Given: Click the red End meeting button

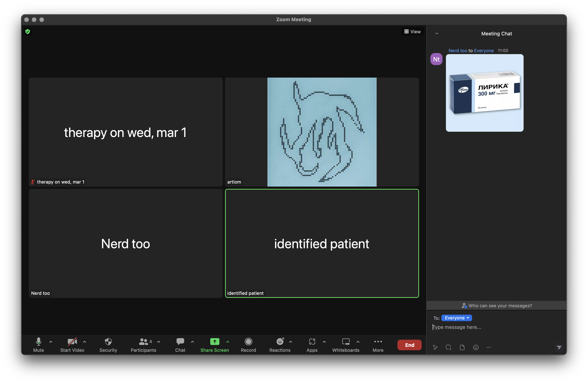Looking at the screenshot, I should [409, 345].
